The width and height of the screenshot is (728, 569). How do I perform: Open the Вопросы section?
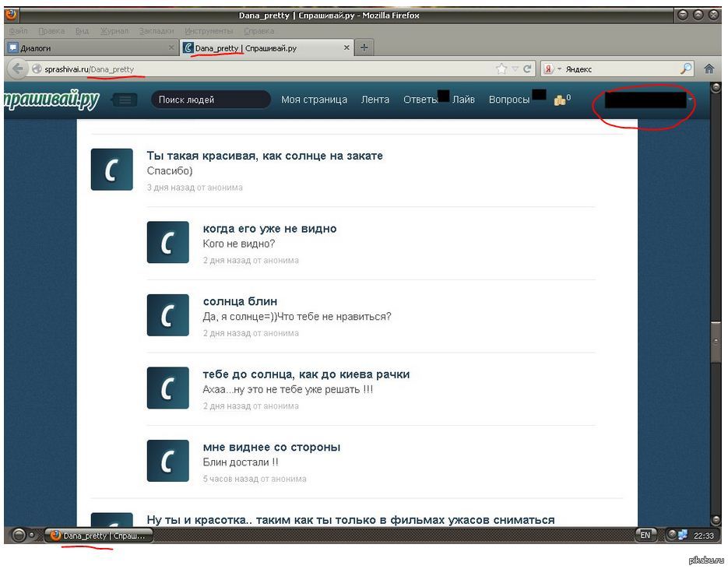pos(509,100)
